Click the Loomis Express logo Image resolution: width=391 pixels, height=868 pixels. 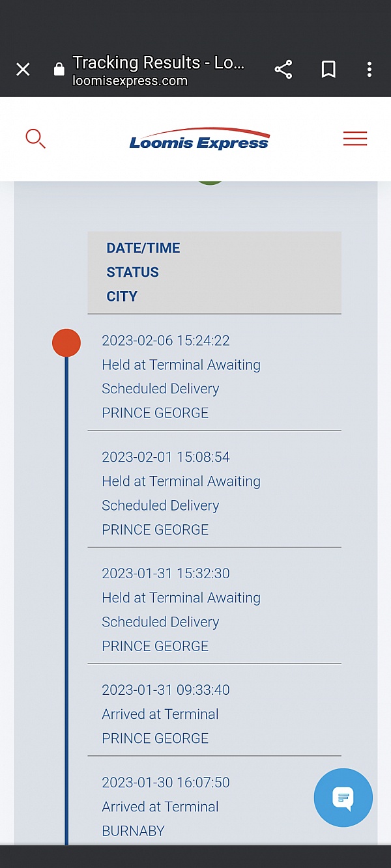(199, 139)
